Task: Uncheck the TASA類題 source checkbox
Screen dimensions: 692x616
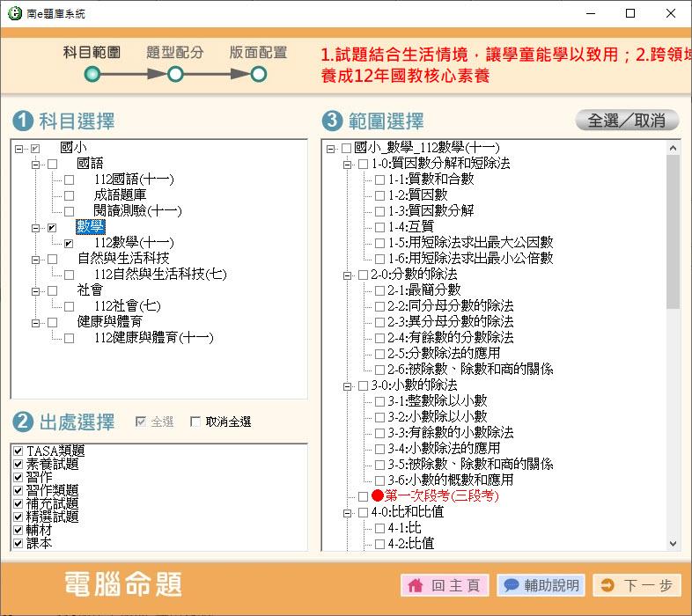Action: click(18, 451)
